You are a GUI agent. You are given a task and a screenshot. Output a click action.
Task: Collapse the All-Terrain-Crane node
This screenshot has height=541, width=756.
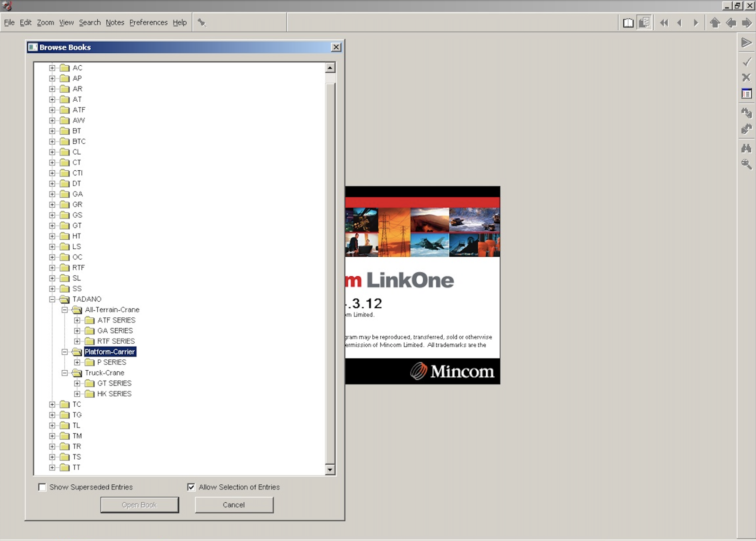click(x=65, y=310)
